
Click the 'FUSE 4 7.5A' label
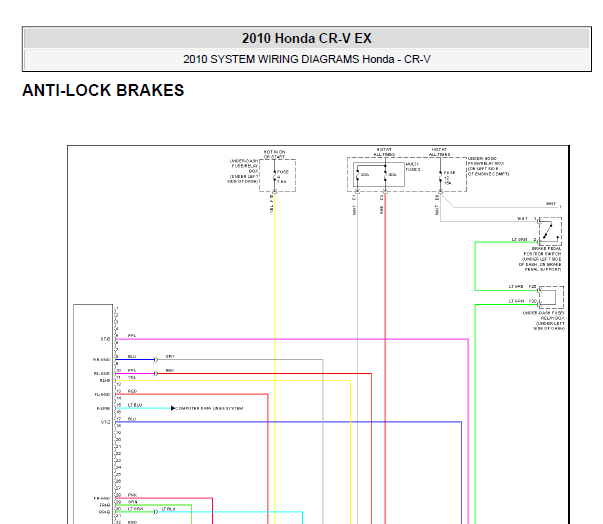[x=282, y=177]
